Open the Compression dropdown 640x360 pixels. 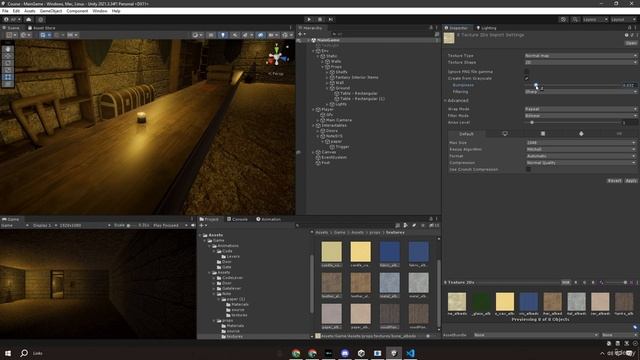[580, 162]
